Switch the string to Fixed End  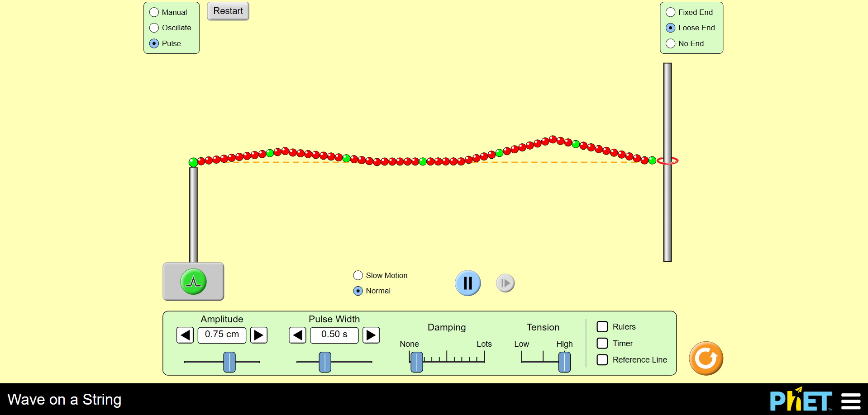point(670,12)
